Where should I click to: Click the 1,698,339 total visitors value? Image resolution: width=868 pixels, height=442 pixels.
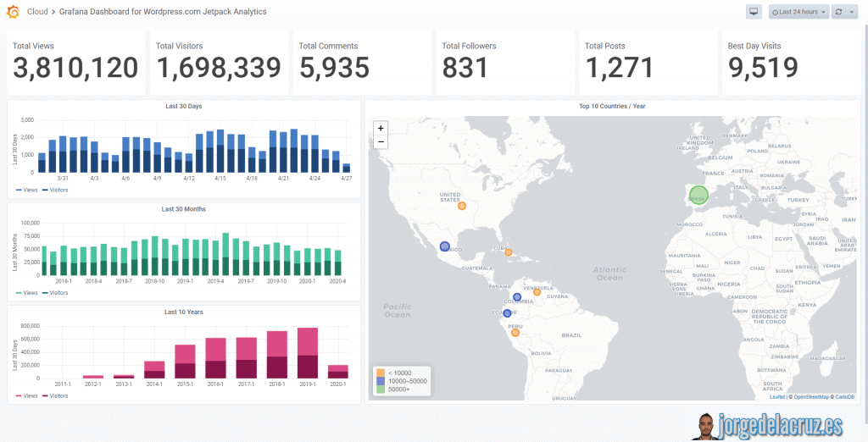pos(219,68)
